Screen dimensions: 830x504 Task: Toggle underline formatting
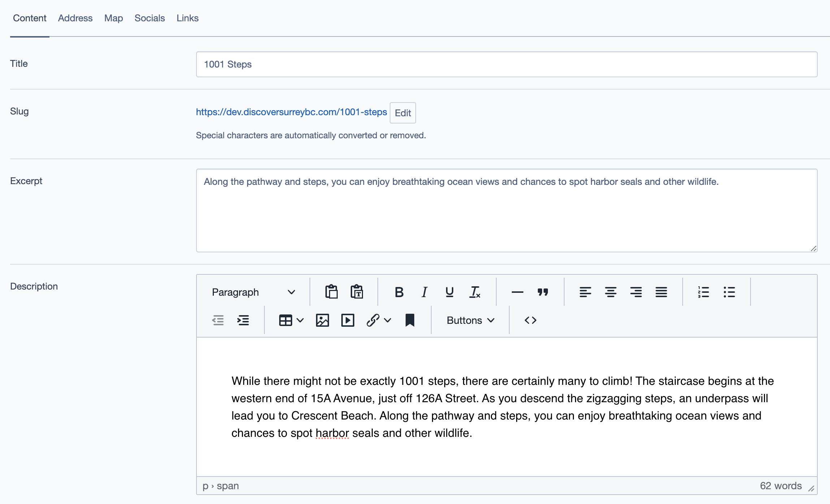pyautogui.click(x=450, y=292)
